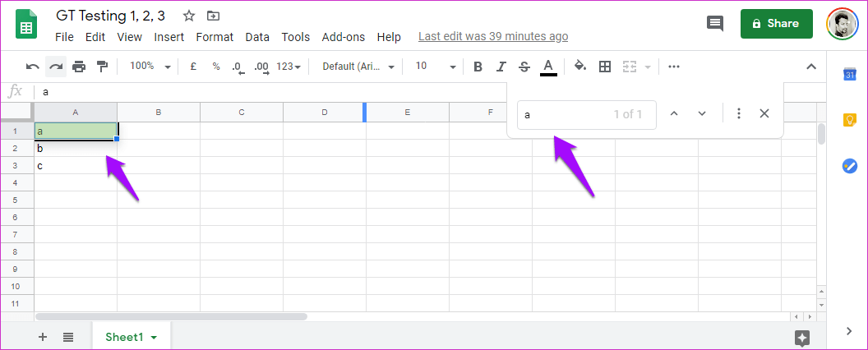Open the fill color paint bucket
The height and width of the screenshot is (350, 868).
click(580, 67)
